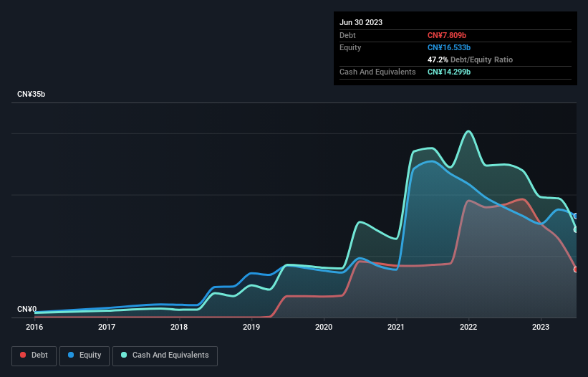Click the cash peak near 2022
The height and width of the screenshot is (377, 588).
(x=468, y=131)
